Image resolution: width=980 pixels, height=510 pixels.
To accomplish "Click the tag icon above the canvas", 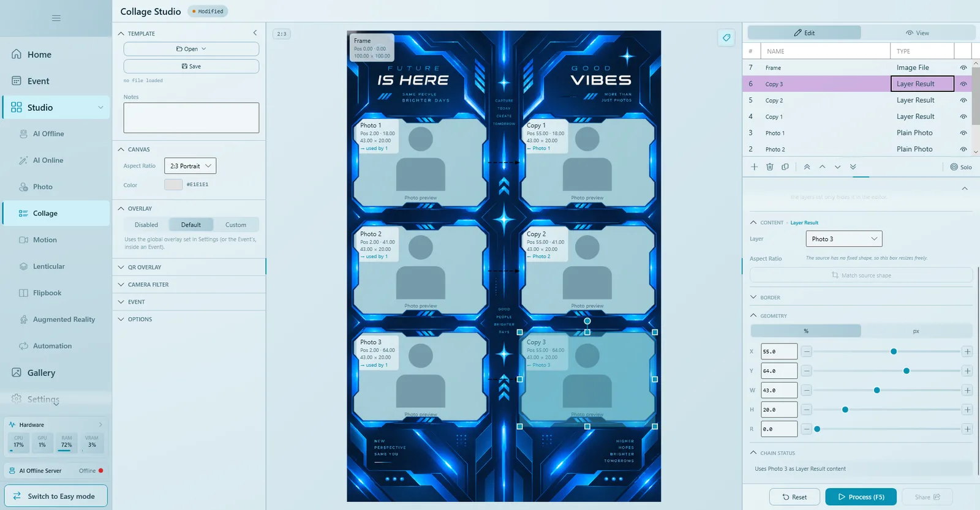I will [726, 37].
